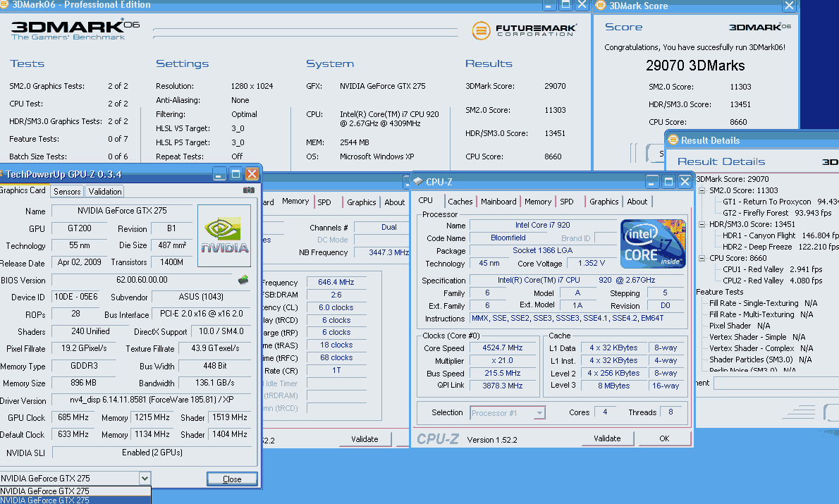Switch to GPU-Z Sensors tab

click(x=67, y=192)
